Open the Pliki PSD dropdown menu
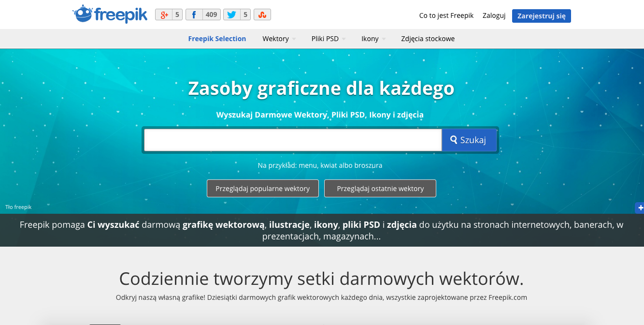 click(x=328, y=39)
